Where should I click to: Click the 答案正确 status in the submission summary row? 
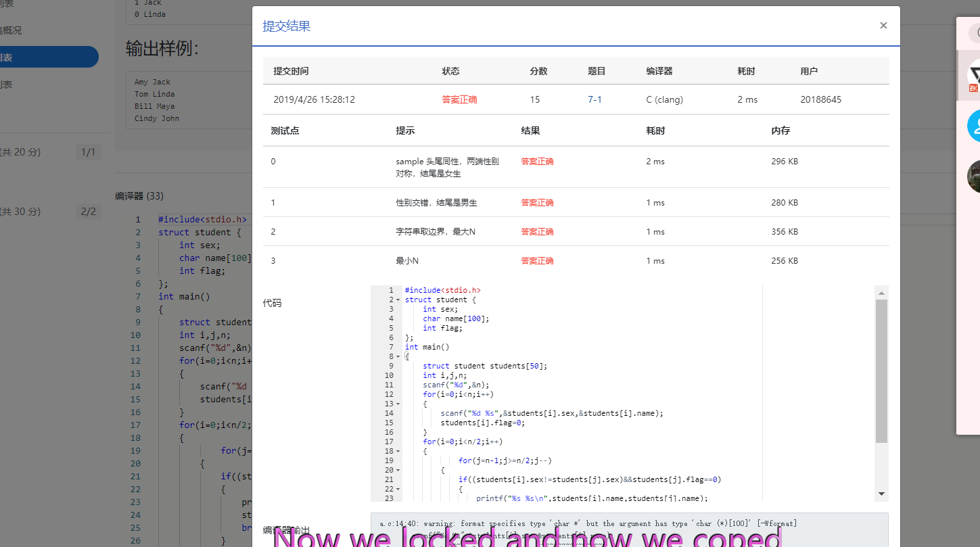pos(459,99)
